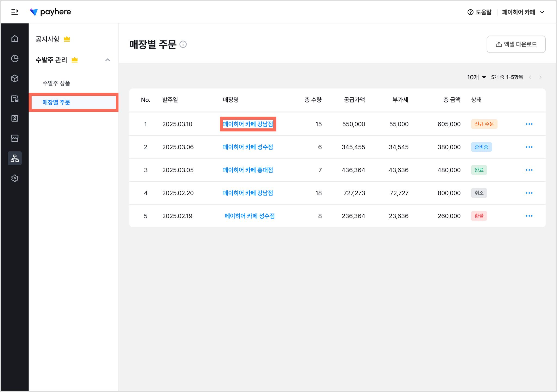Collapse the sidebar with the hamburger icon

(x=15, y=12)
